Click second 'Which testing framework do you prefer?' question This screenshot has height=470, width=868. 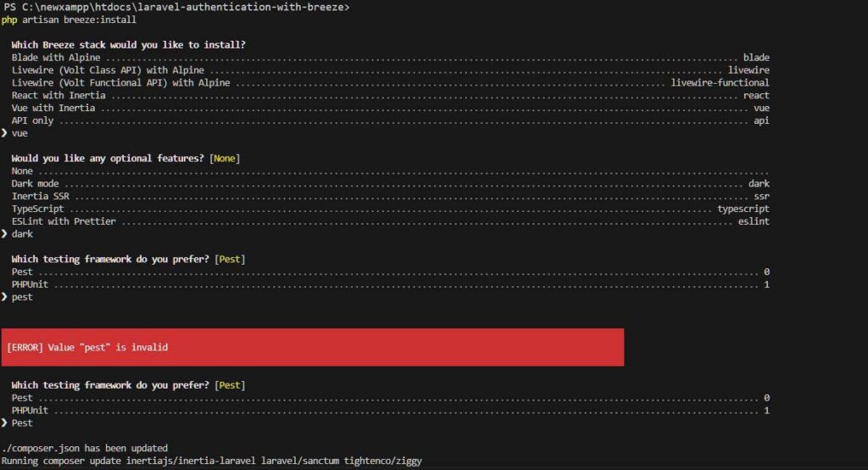coord(110,385)
